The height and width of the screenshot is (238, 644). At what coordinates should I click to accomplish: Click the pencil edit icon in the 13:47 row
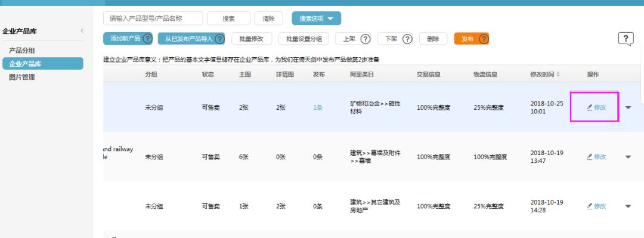pos(589,157)
